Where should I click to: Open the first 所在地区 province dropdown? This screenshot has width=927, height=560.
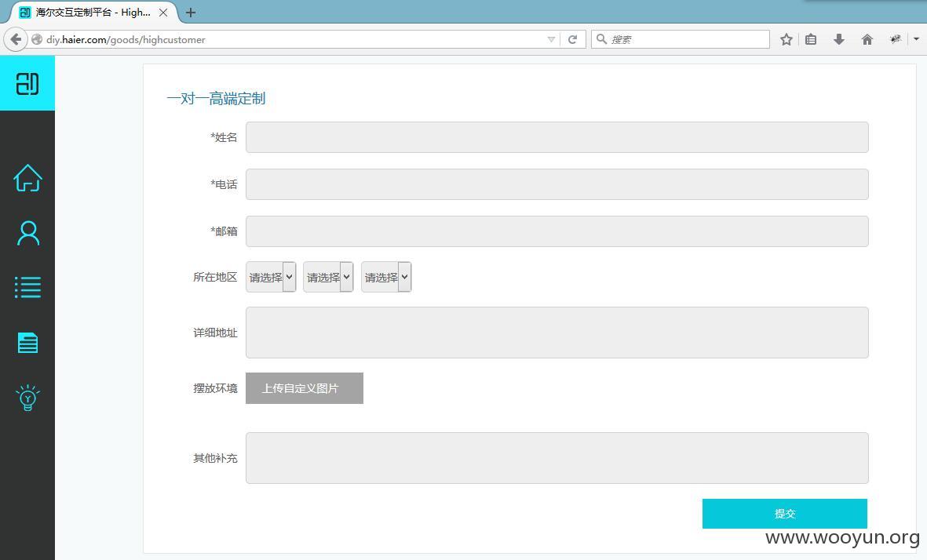(x=271, y=277)
